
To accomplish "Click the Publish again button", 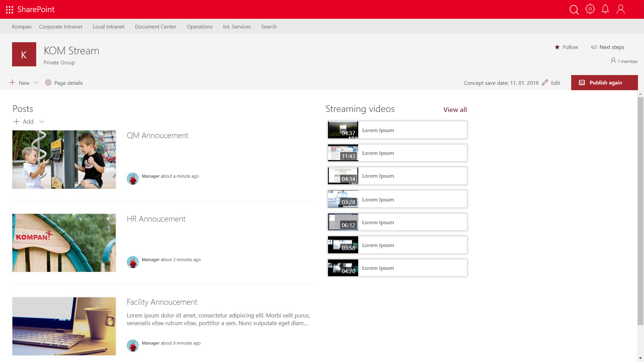I will [x=604, y=83].
